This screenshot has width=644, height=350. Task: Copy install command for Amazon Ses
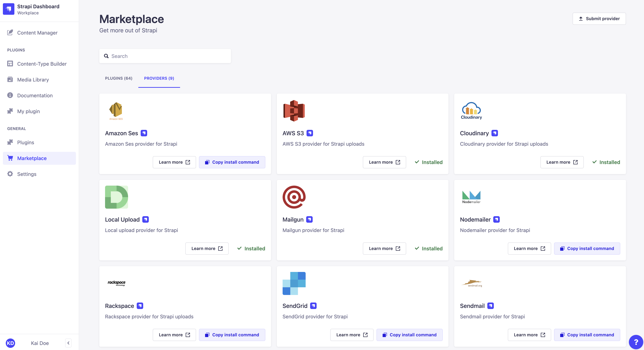pos(232,162)
